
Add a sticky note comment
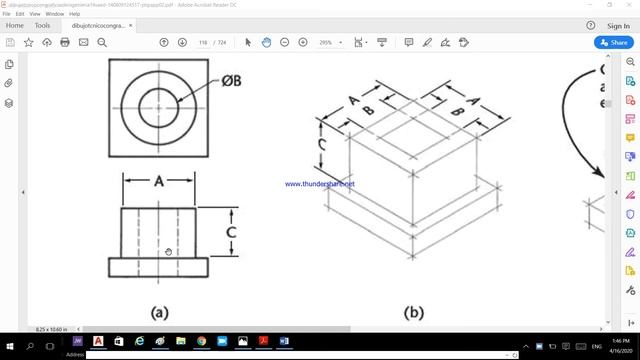tap(409, 42)
